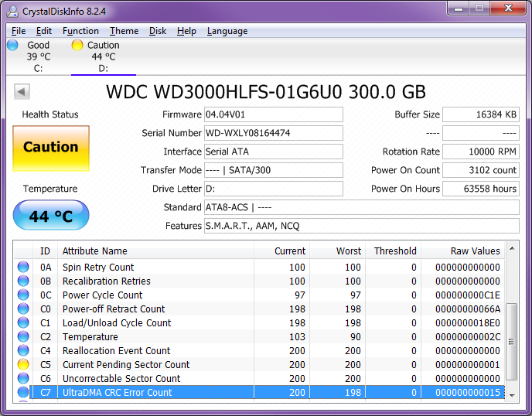The height and width of the screenshot is (416, 532).
Task: Click the Raw Values column header
Action: tap(462, 251)
